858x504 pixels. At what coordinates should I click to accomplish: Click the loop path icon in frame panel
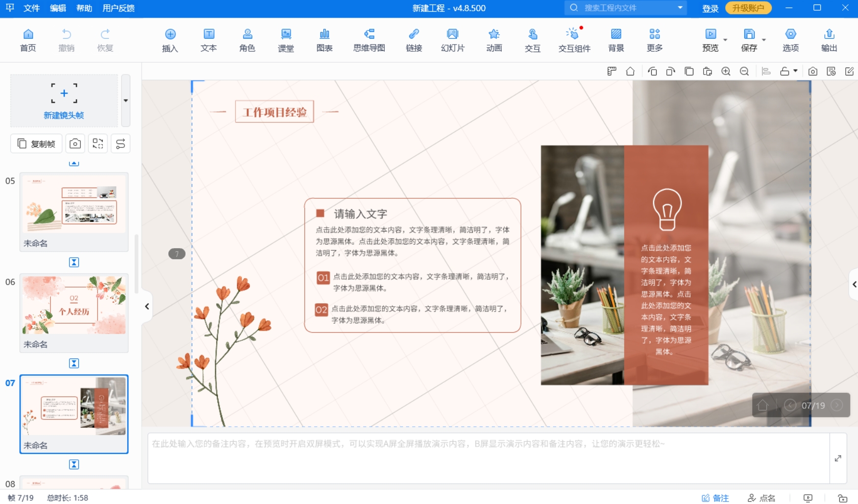coord(121,144)
